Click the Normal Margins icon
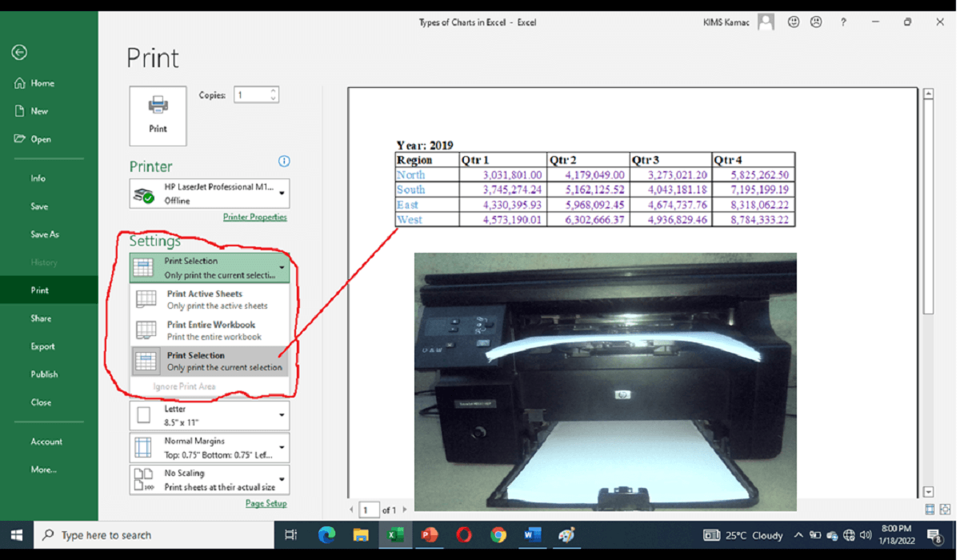 coord(143,447)
